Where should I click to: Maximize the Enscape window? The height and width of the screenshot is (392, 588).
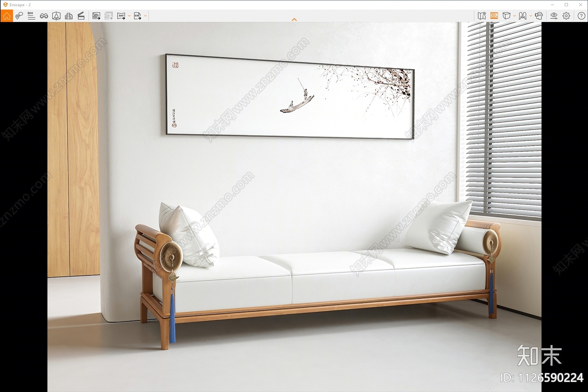tap(566, 5)
